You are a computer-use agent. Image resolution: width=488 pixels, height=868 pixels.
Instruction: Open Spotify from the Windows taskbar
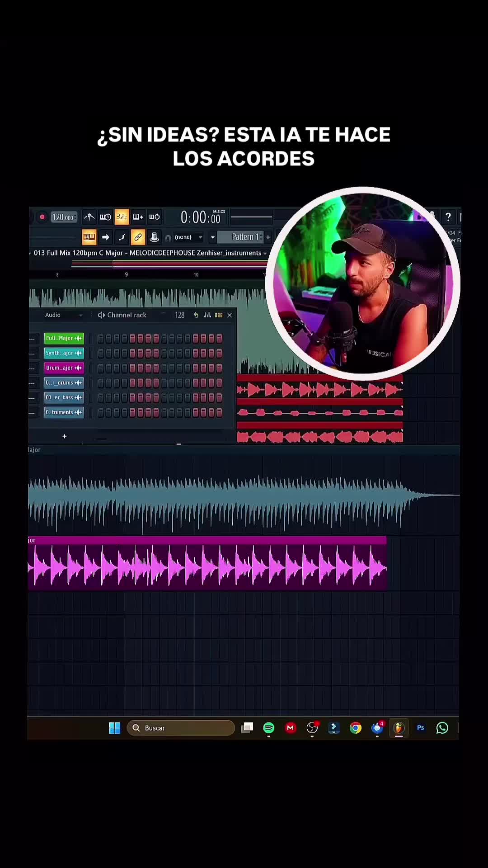point(269,728)
